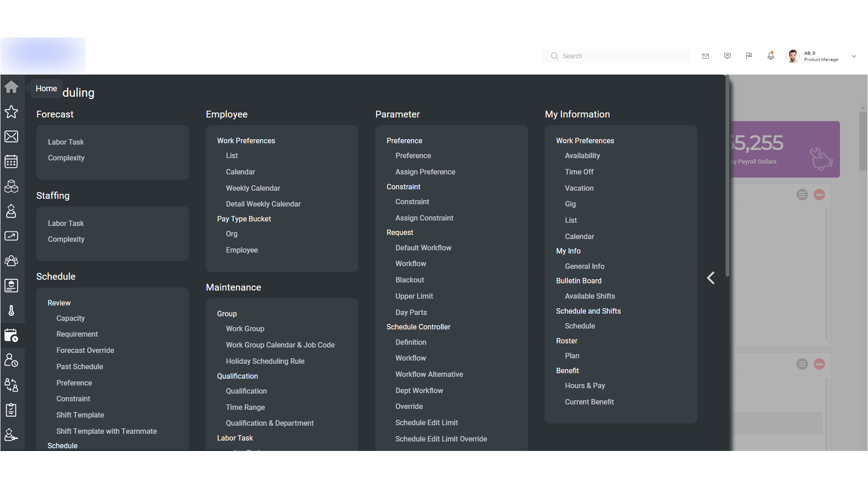
Task: Click Current Benefit under Benefit section
Action: tap(589, 402)
